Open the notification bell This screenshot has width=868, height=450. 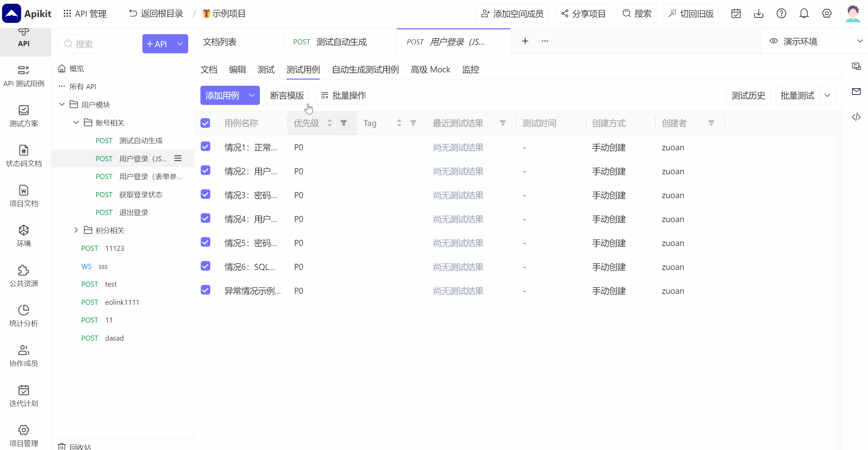click(x=804, y=13)
